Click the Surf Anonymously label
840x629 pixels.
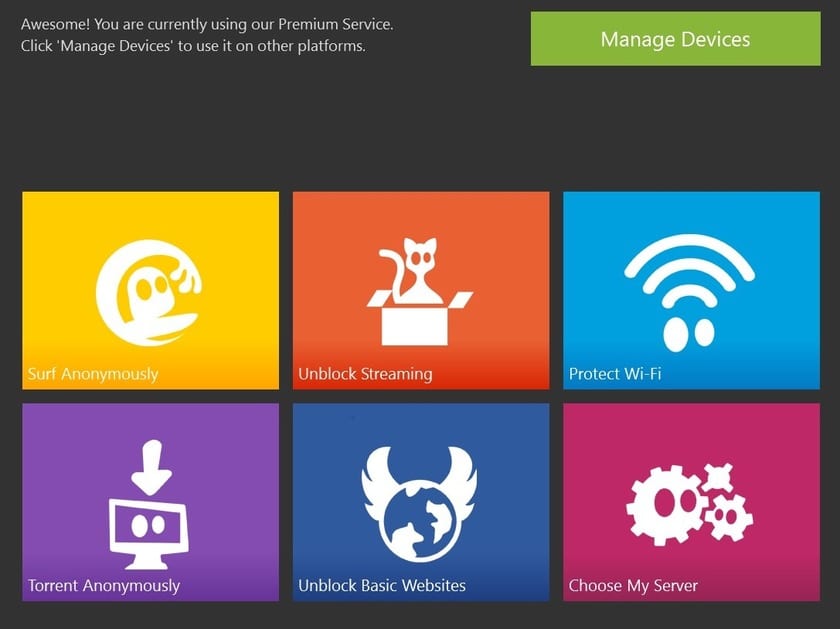(x=93, y=374)
